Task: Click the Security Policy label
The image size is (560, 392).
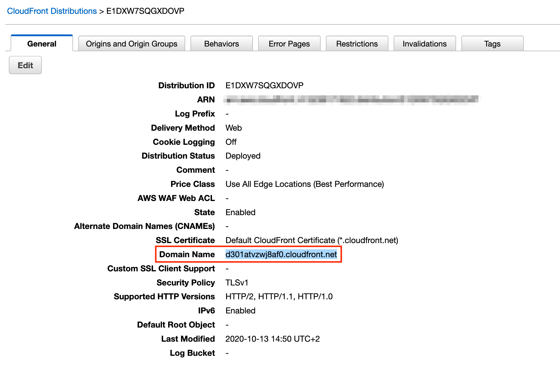Action: [x=186, y=283]
